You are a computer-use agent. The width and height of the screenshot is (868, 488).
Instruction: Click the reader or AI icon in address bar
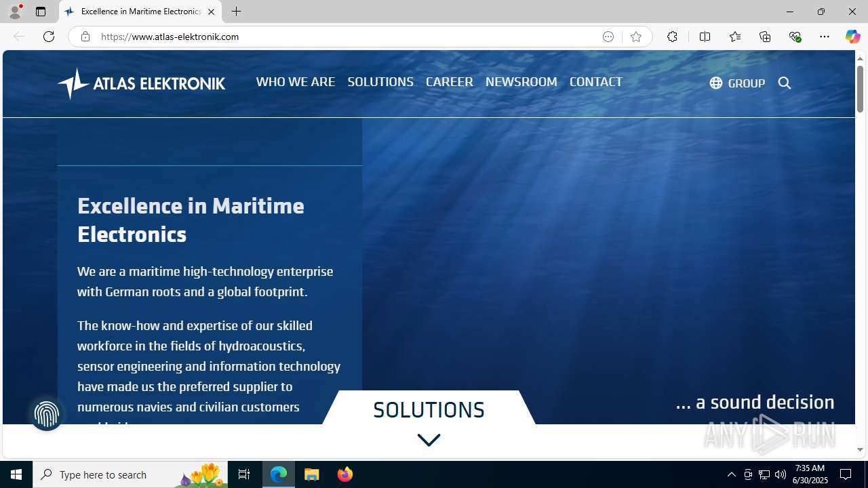608,37
